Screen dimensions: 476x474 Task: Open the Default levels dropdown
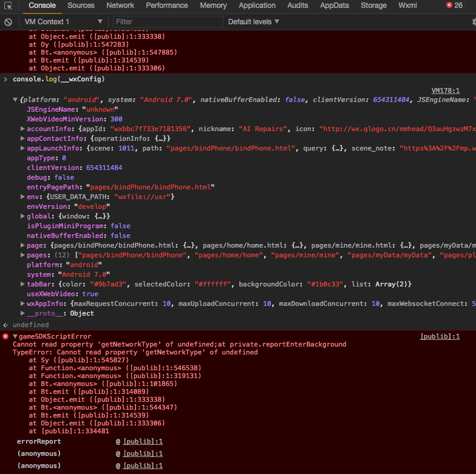pyautogui.click(x=254, y=22)
